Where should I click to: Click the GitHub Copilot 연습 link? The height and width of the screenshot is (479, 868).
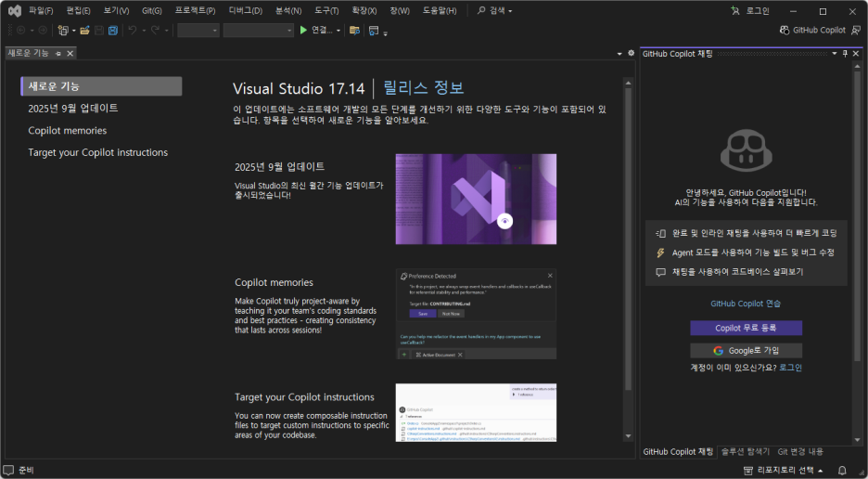point(746,304)
